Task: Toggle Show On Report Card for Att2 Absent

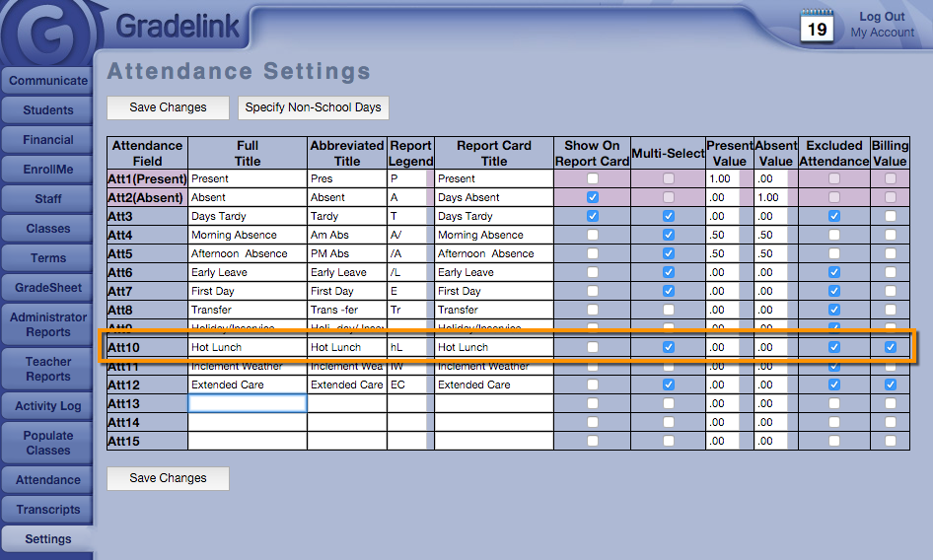Action: pyautogui.click(x=592, y=197)
